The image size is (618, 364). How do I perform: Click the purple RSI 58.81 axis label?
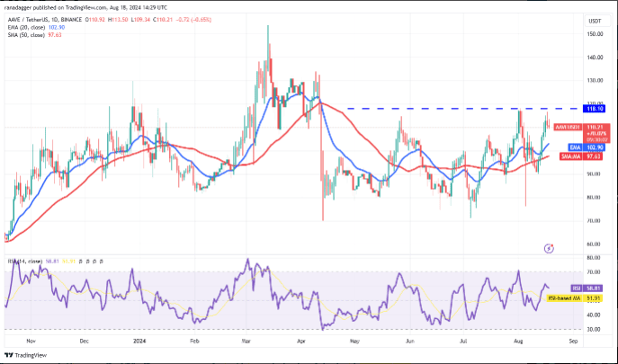coord(587,289)
